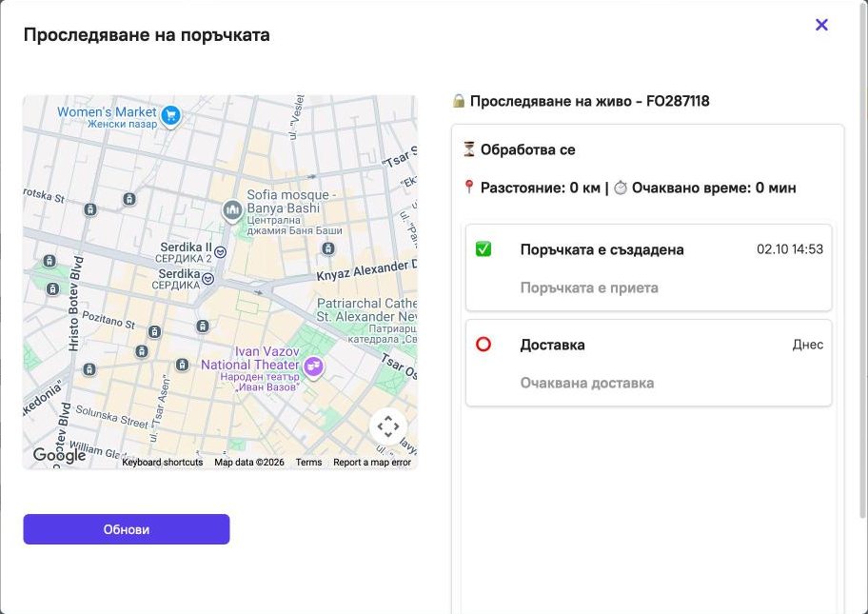Viewport: 868px width, 614px height.
Task: Open Keyboard shortcuts on the map
Action: (x=162, y=463)
